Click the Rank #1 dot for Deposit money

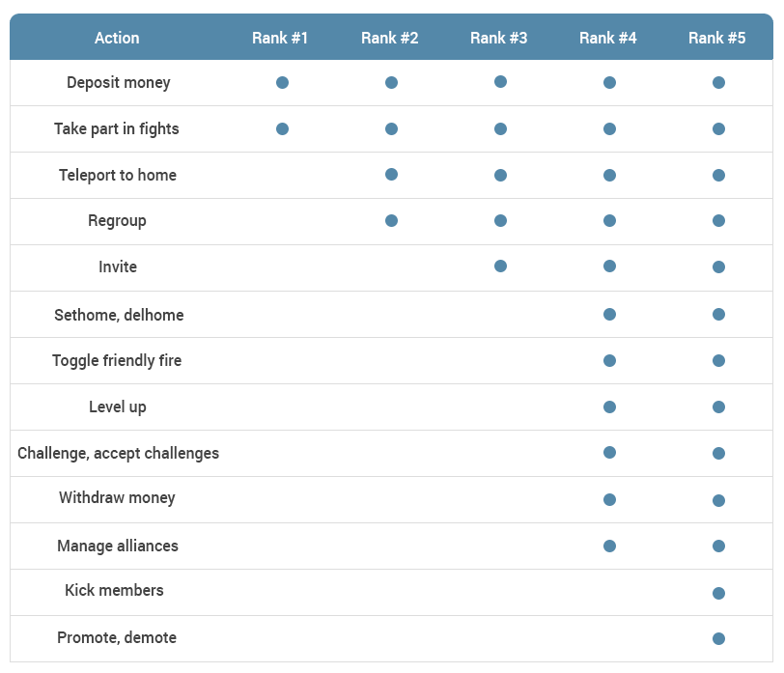[282, 83]
